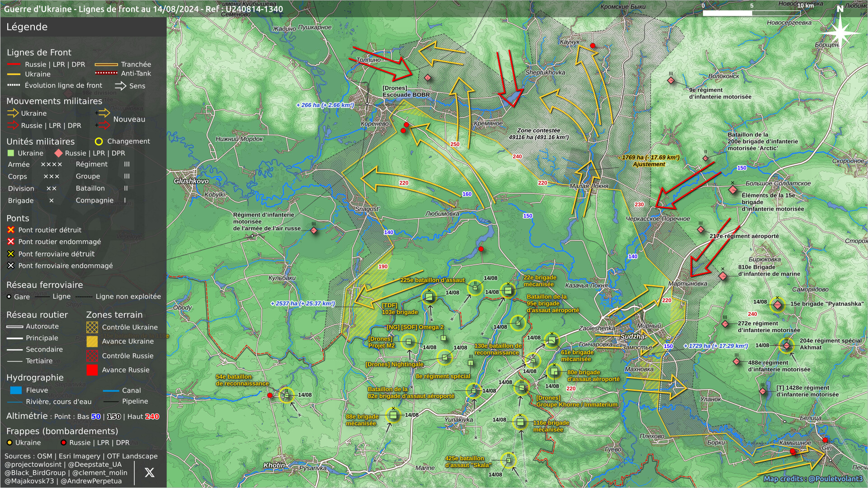Click the @Deepstate_UA source handle

pos(95,465)
